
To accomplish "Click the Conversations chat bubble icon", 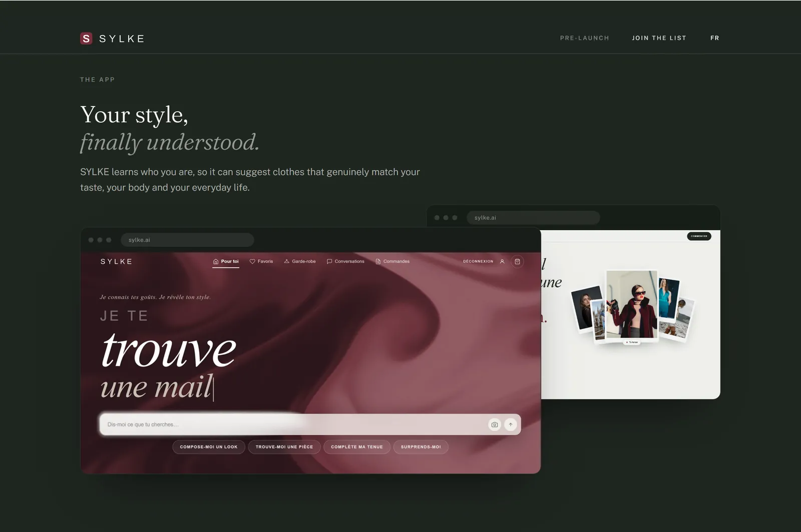I will [x=329, y=262].
